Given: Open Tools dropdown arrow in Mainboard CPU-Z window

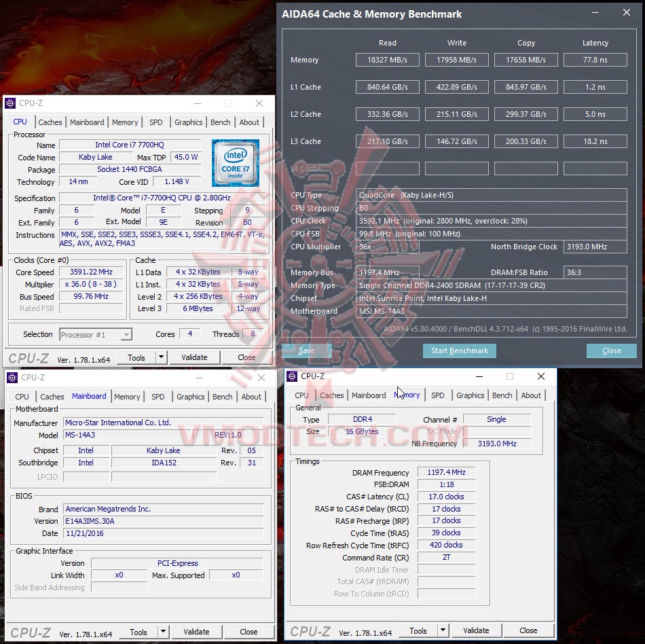Looking at the screenshot, I should tap(164, 632).
